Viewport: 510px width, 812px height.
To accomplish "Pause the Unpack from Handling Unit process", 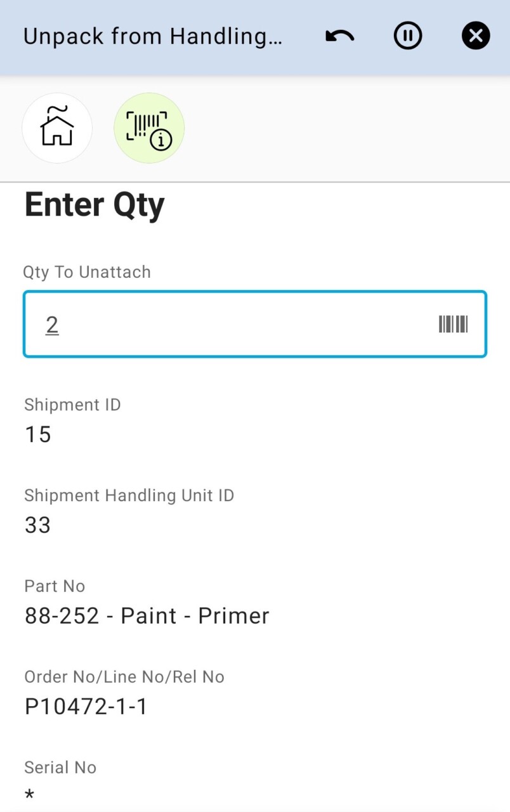I will click(407, 36).
